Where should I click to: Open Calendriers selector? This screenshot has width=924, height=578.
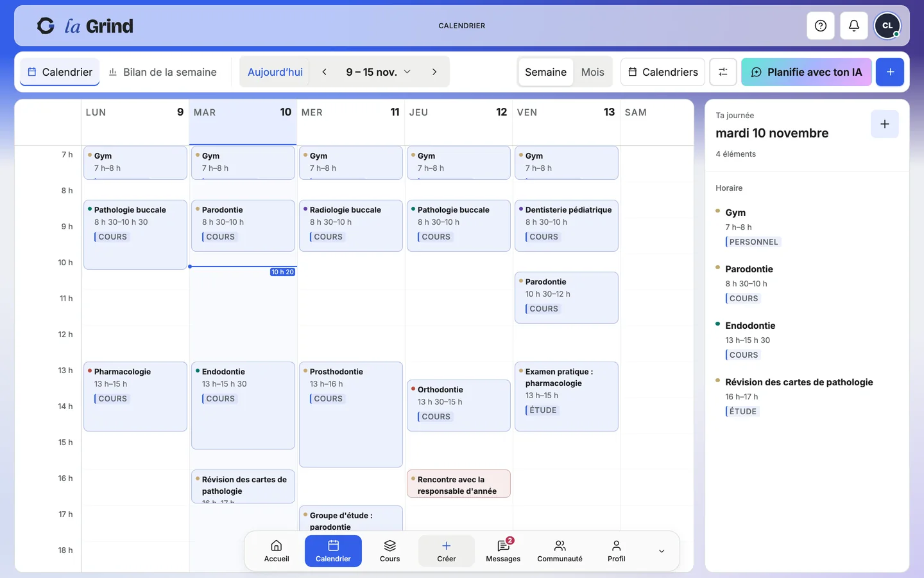(x=663, y=72)
